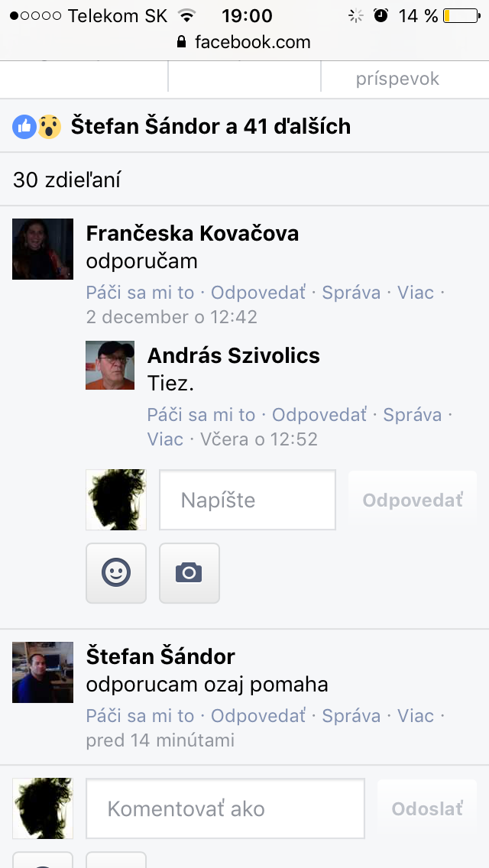
Task: Like Frančeska's comment via Páči sa mi to
Action: pyautogui.click(x=140, y=293)
